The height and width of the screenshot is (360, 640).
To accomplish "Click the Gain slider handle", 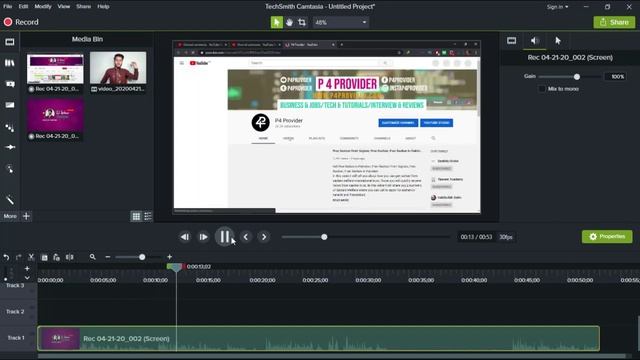I will point(577,77).
